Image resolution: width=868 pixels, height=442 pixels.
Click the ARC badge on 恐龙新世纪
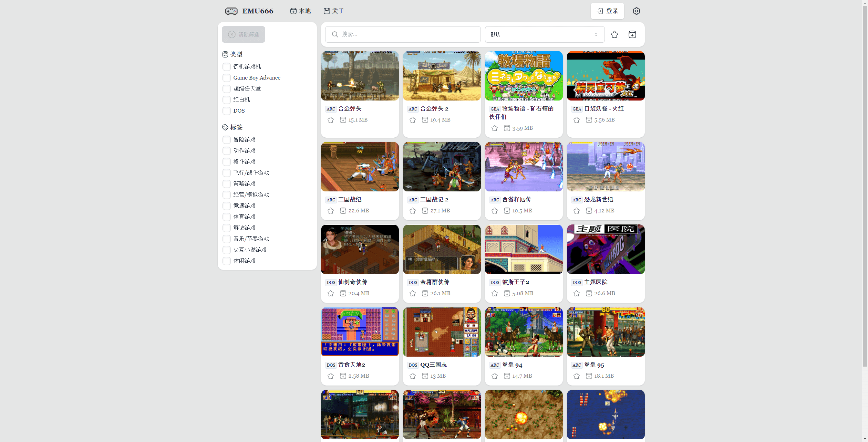point(577,200)
